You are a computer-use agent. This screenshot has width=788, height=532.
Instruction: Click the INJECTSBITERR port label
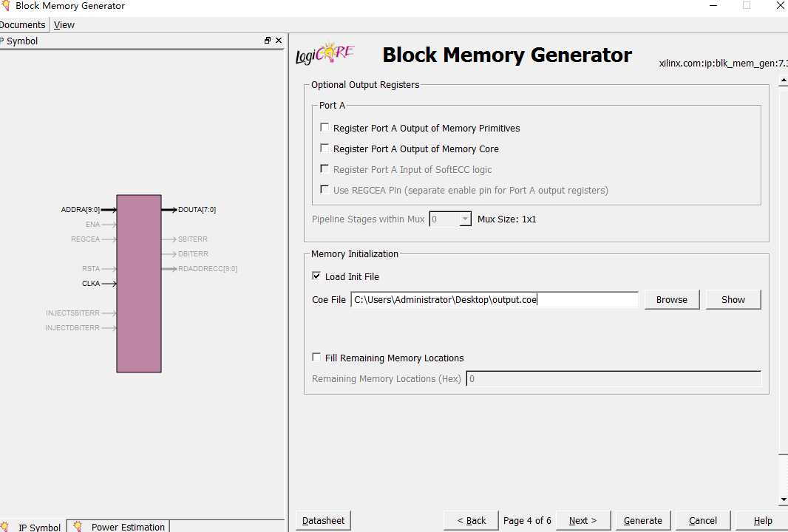(x=72, y=313)
